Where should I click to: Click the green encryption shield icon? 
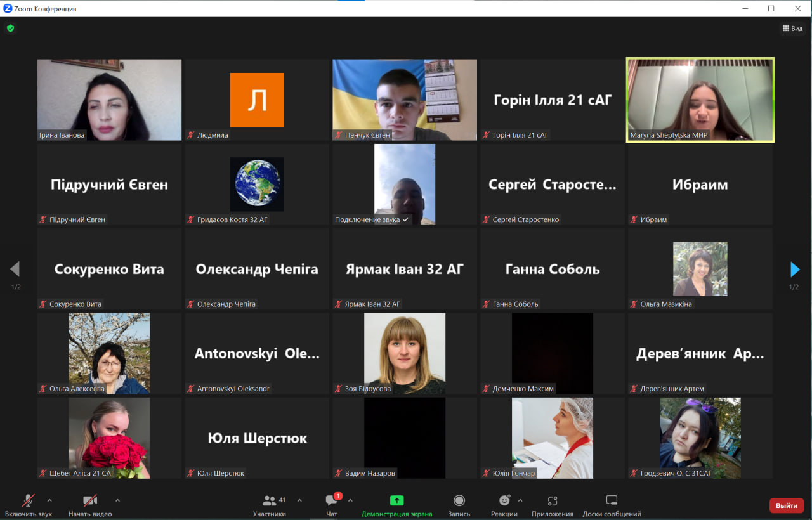[10, 28]
